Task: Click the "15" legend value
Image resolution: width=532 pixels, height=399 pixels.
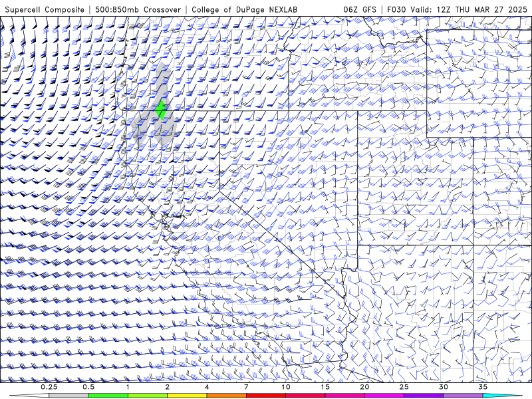Action: [325, 387]
